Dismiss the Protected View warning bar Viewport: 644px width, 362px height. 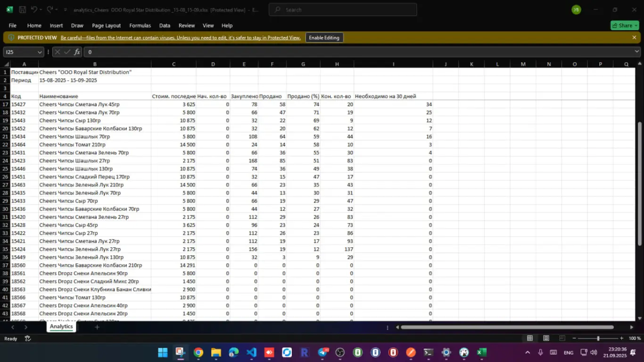(x=634, y=38)
